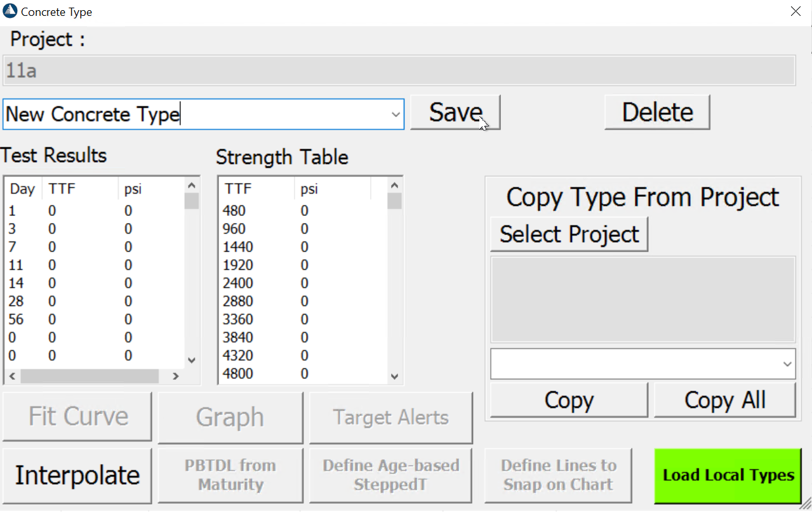The height and width of the screenshot is (512, 812).
Task: Open the concrete type name dropdown
Action: [x=396, y=114]
